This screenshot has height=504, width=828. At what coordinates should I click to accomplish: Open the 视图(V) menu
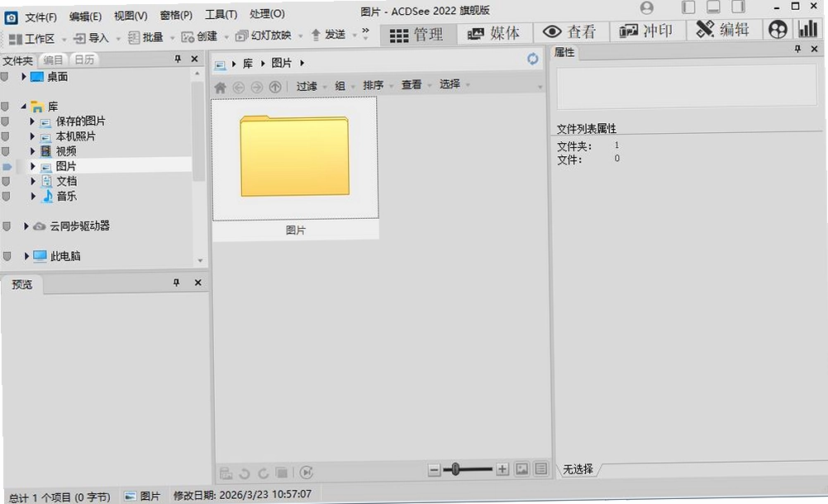point(131,16)
